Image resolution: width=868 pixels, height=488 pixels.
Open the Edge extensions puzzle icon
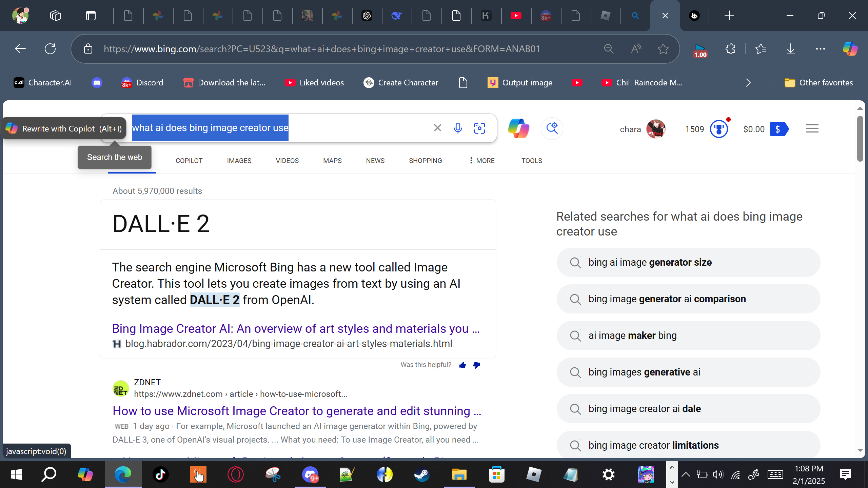730,49
